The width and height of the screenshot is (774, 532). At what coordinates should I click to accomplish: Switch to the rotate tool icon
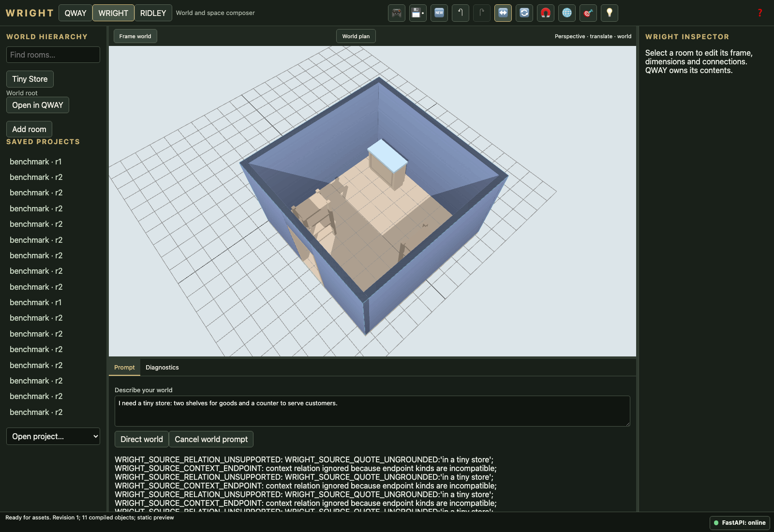524,13
